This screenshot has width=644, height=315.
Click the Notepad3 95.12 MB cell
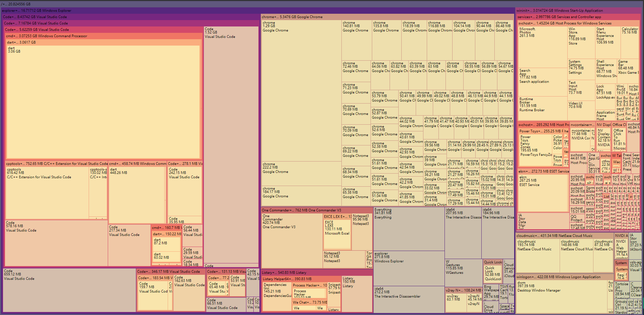coord(344,259)
